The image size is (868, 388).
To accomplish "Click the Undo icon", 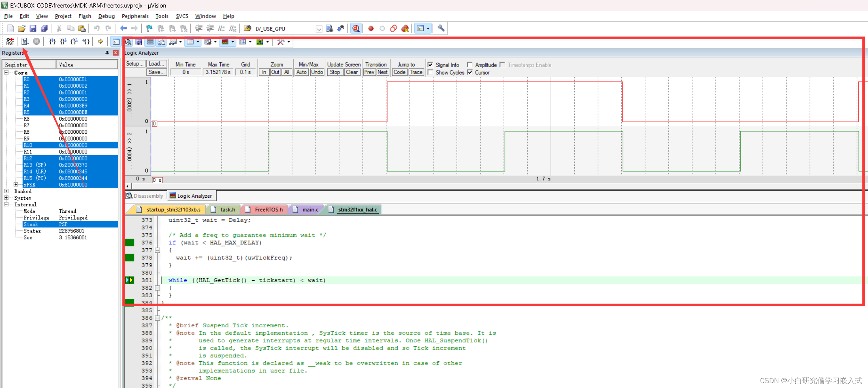I will tap(97, 28).
